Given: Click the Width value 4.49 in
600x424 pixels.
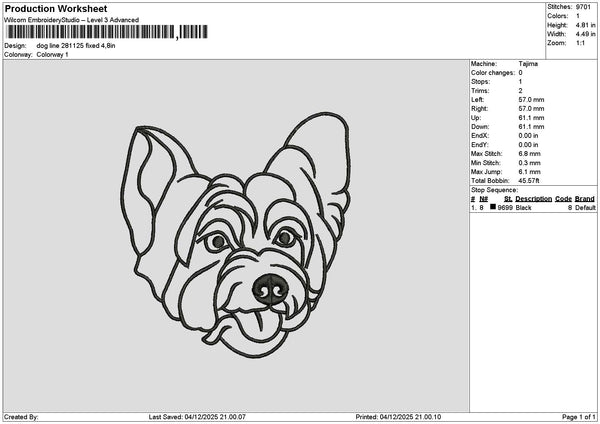Looking at the screenshot, I should (585, 34).
